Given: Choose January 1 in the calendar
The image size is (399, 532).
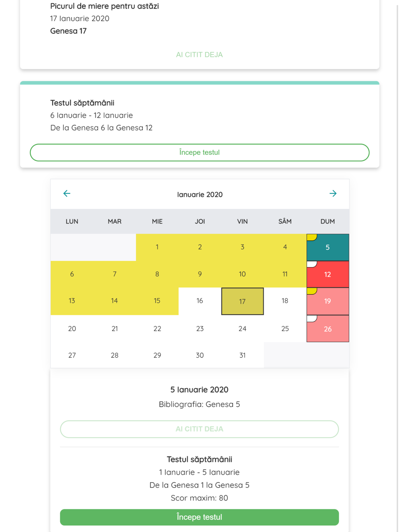Looking at the screenshot, I should pyautogui.click(x=157, y=247).
